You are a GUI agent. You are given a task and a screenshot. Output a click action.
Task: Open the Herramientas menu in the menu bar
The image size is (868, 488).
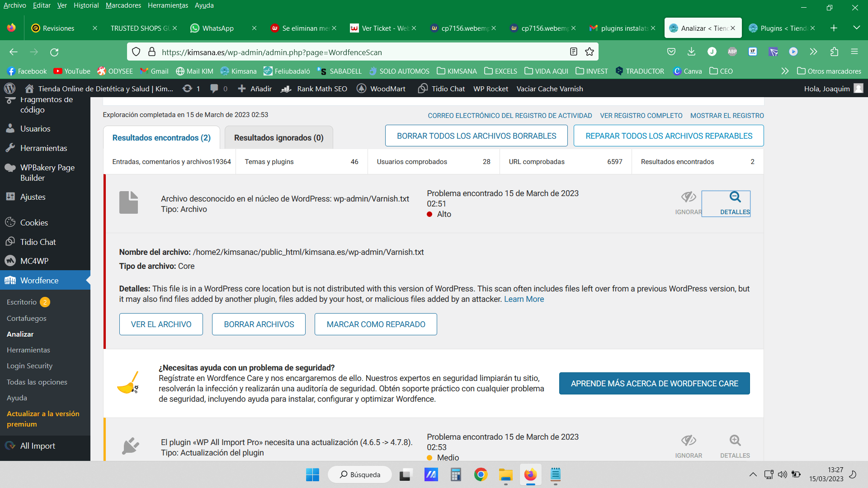(168, 5)
